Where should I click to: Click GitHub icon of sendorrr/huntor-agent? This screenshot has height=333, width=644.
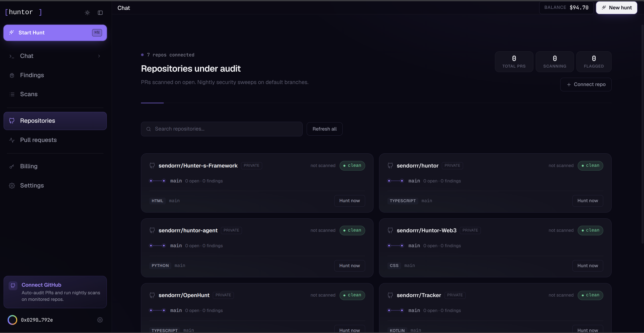[152, 230]
